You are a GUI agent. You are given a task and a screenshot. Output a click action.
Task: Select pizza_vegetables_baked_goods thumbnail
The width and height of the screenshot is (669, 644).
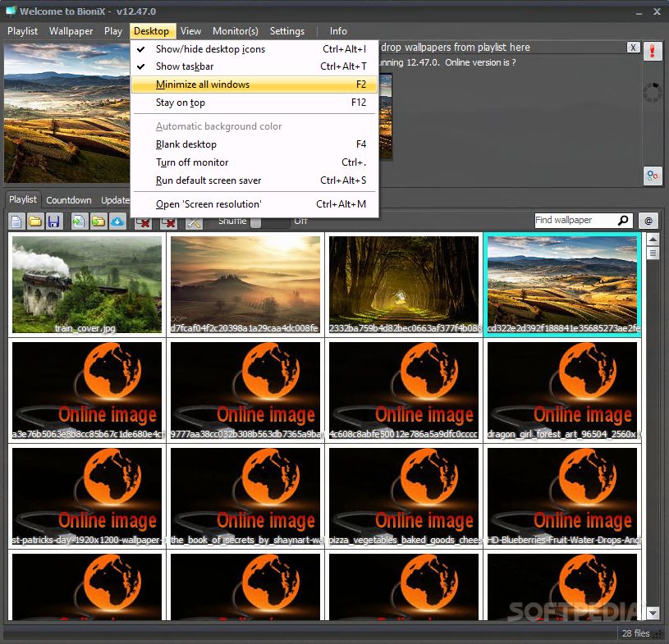point(404,496)
